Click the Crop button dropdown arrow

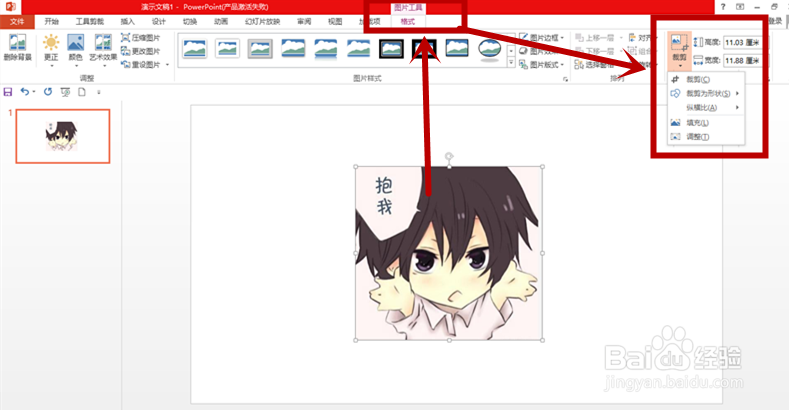680,66
